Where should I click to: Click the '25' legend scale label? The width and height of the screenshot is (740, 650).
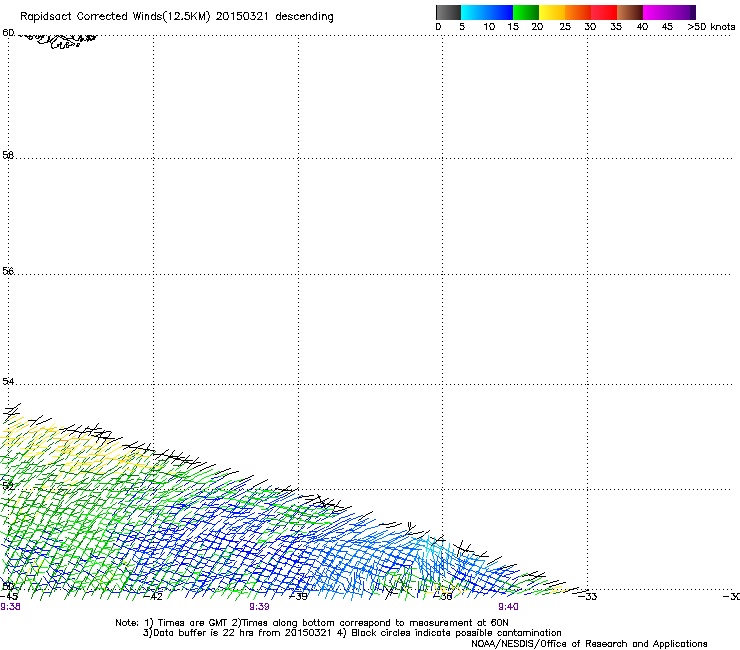click(565, 27)
